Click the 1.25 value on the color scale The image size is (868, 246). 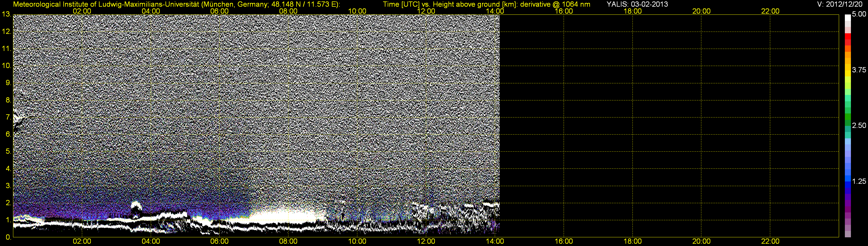click(859, 181)
